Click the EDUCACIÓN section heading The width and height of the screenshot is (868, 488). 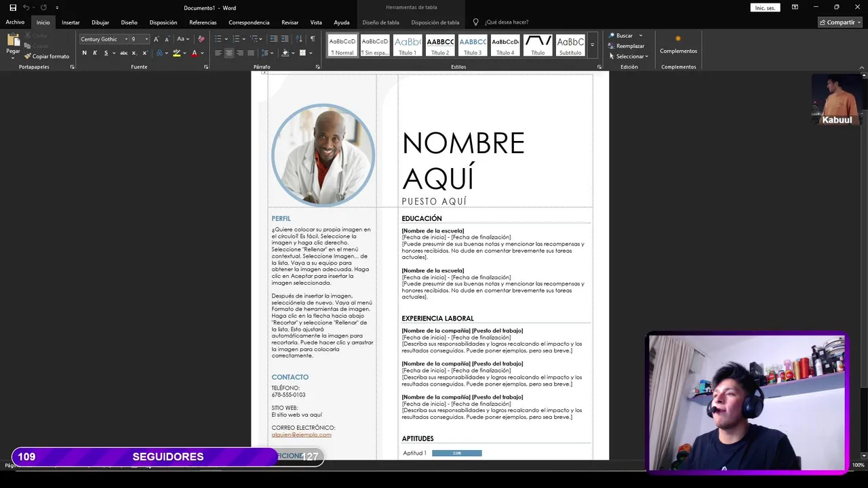pyautogui.click(x=422, y=218)
